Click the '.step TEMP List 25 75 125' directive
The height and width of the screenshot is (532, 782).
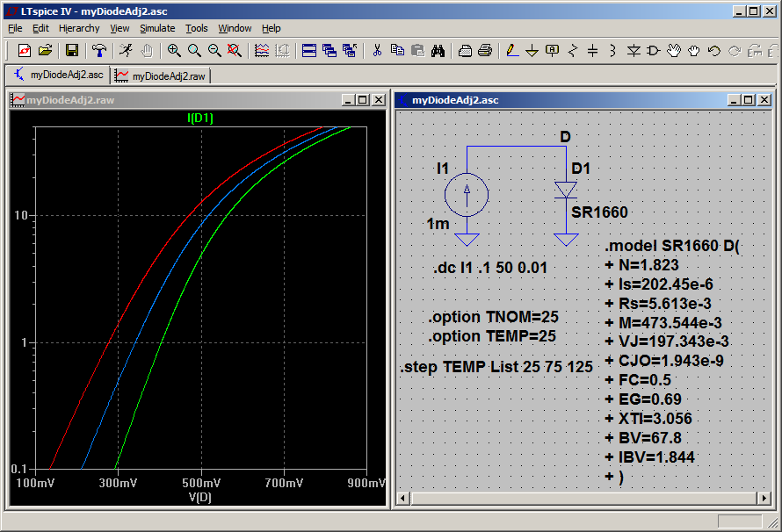(x=496, y=367)
